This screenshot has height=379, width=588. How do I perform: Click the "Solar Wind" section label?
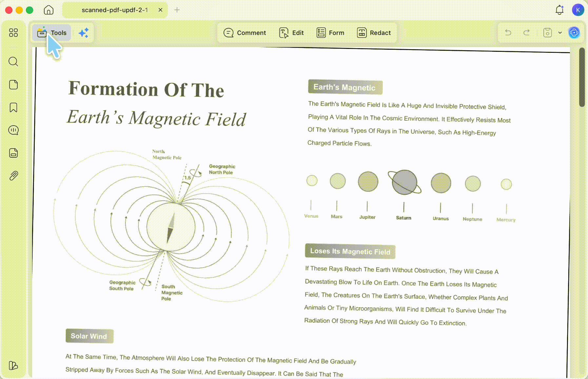click(x=89, y=336)
